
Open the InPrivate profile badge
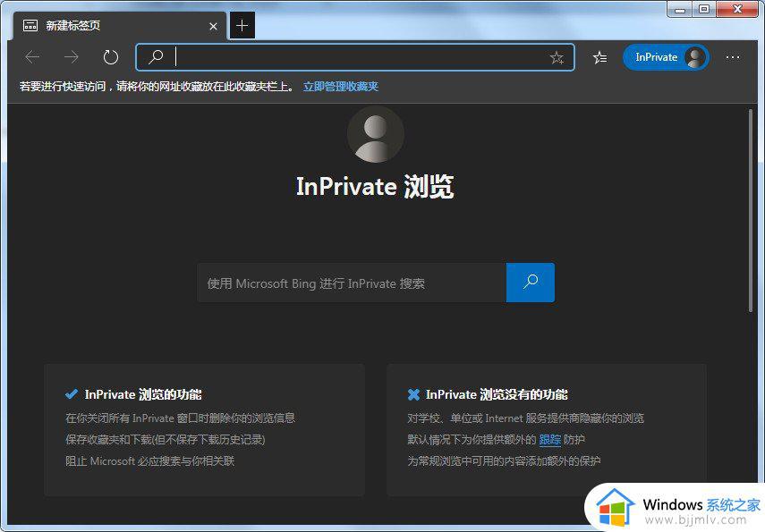click(666, 57)
